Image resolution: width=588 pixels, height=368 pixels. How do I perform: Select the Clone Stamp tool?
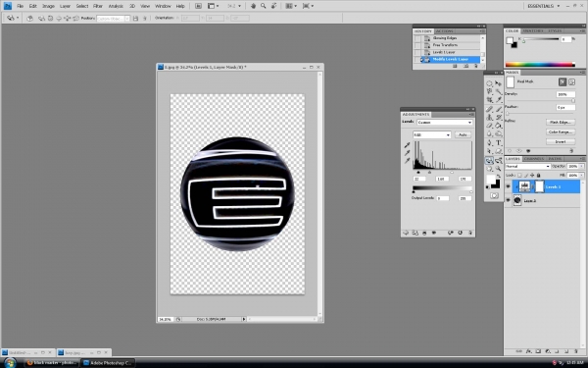click(x=490, y=118)
